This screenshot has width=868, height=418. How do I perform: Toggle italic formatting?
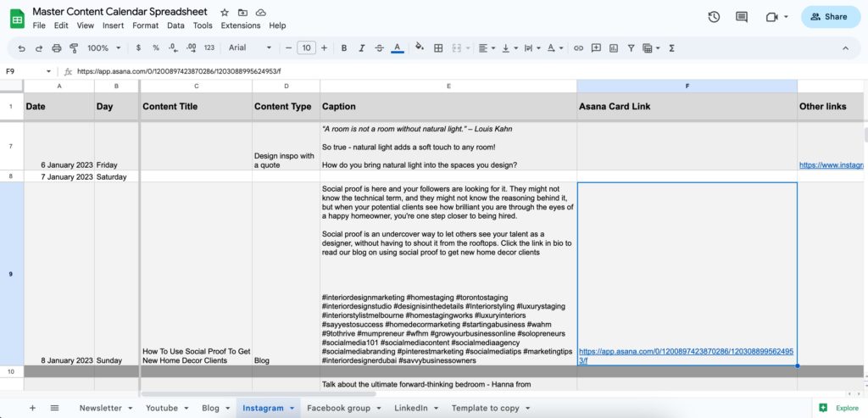pyautogui.click(x=361, y=48)
